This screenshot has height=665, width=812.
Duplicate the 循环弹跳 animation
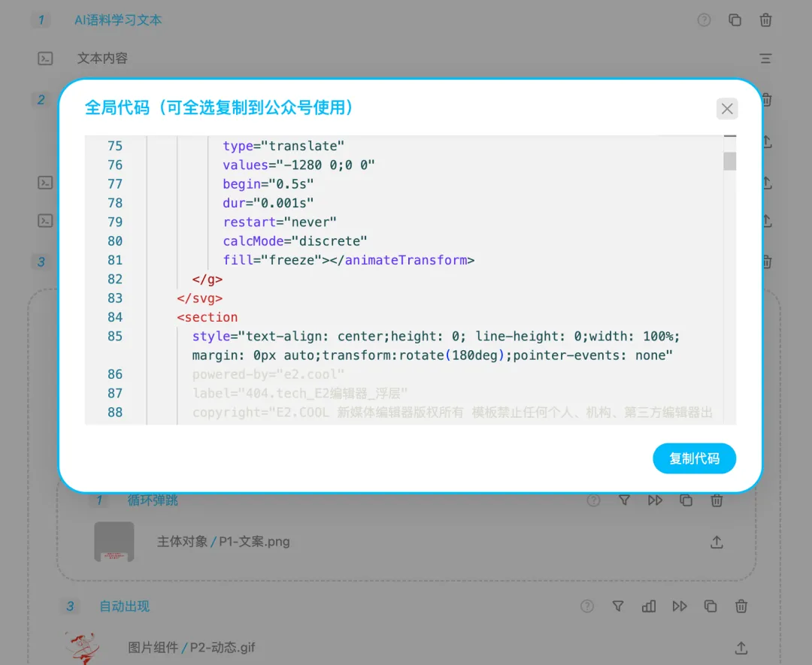coord(686,500)
